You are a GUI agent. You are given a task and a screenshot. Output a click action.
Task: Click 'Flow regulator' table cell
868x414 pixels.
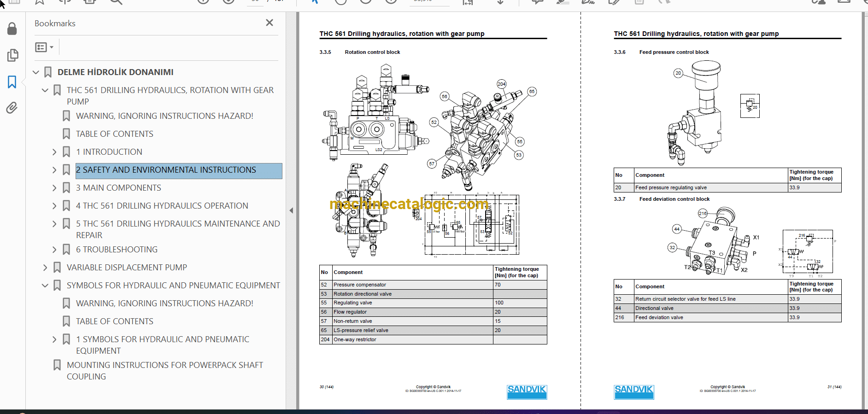coord(412,312)
